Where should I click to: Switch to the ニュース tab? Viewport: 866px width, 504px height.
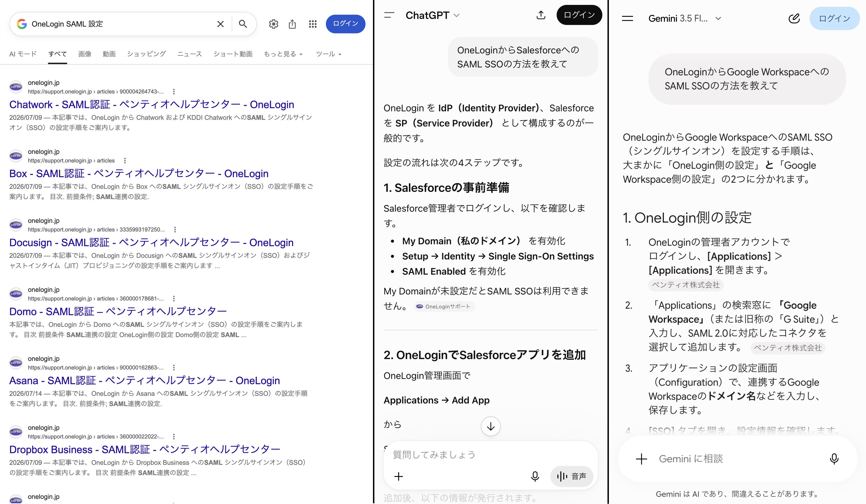(x=190, y=54)
